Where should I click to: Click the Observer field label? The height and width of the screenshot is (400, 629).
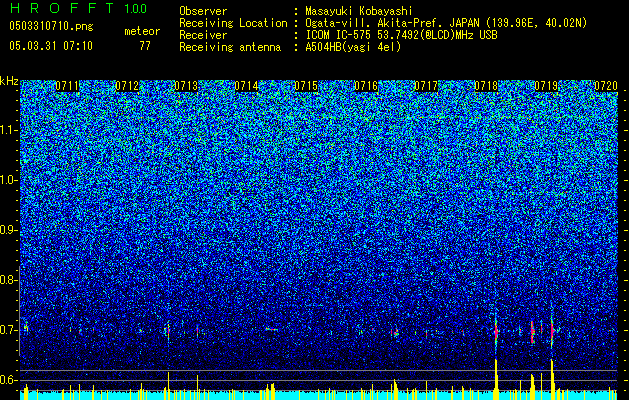tap(203, 11)
